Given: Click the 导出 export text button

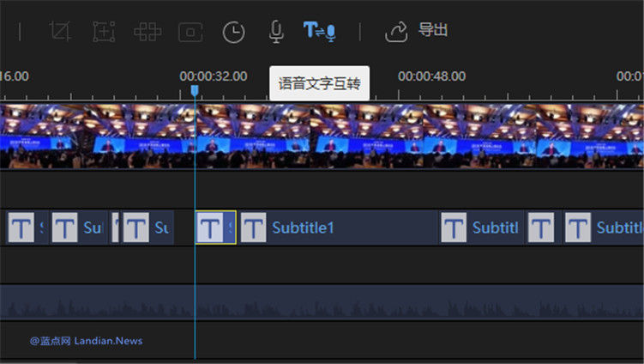Looking at the screenshot, I should tap(433, 31).
